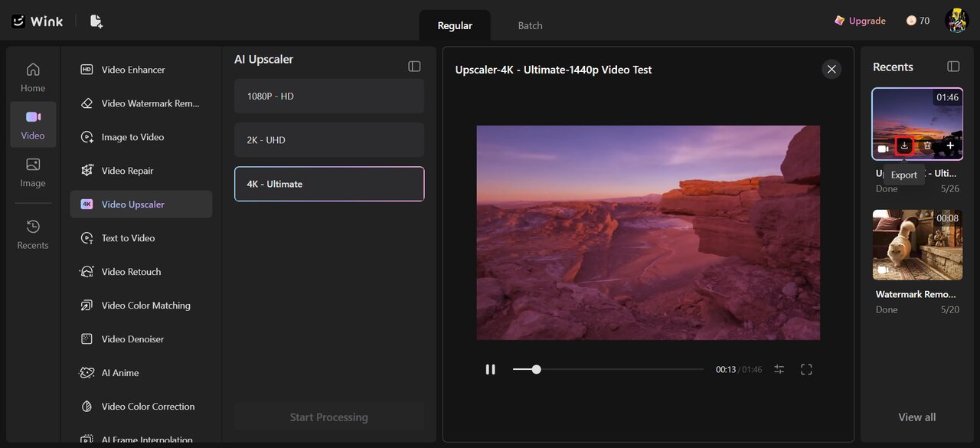Enter fullscreen video preview
This screenshot has height=448, width=980.
pyautogui.click(x=806, y=369)
